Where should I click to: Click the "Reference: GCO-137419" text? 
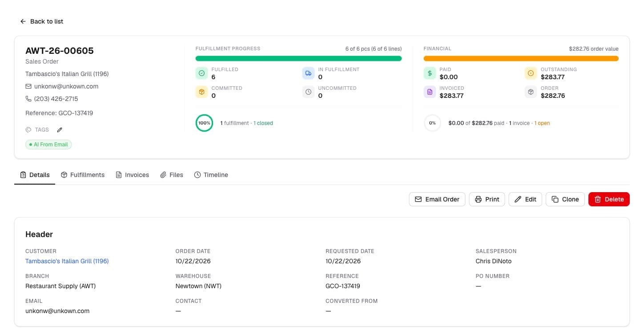click(59, 113)
